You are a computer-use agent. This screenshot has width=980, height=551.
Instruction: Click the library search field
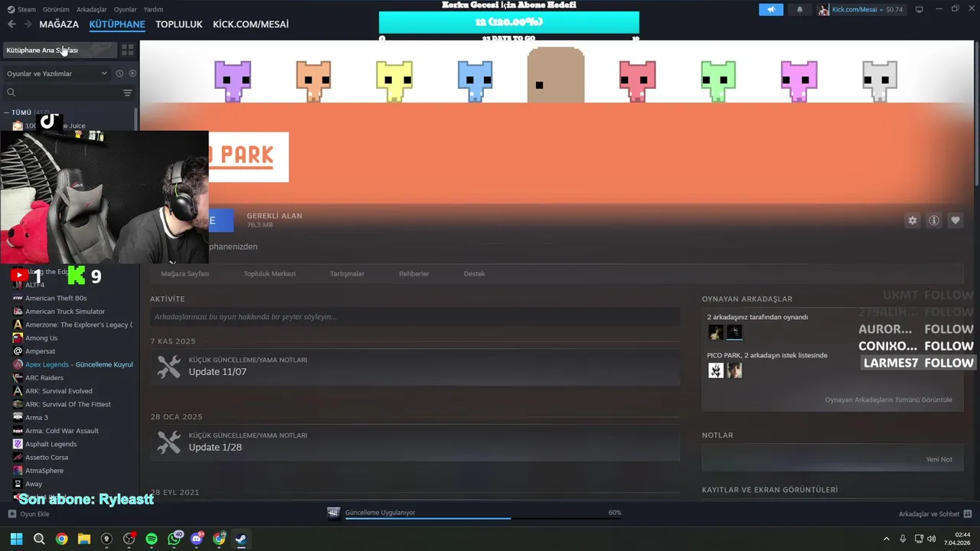(63, 93)
